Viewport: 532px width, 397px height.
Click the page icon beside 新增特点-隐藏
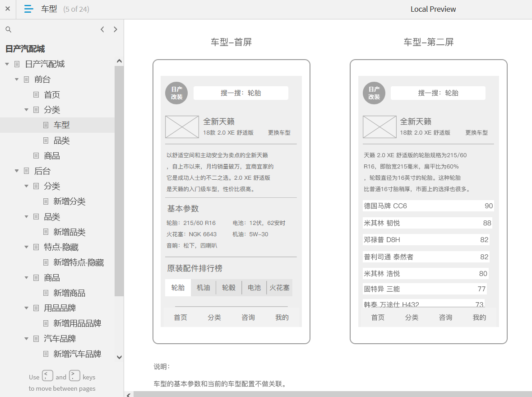46,262
